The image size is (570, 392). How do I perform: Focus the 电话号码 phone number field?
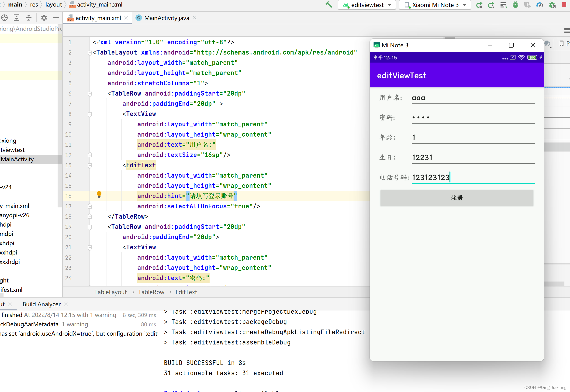tap(473, 177)
